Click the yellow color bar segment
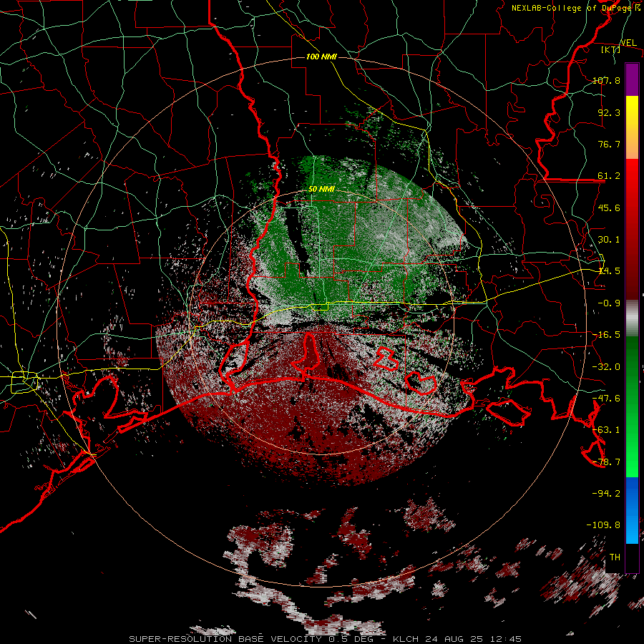Viewport: 644px width, 644px height. [x=632, y=127]
